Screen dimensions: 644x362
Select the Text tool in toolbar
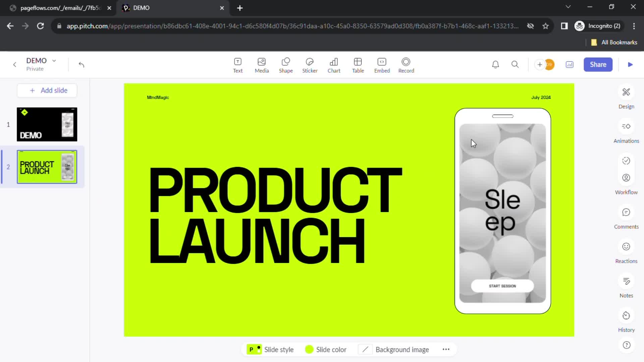(237, 65)
